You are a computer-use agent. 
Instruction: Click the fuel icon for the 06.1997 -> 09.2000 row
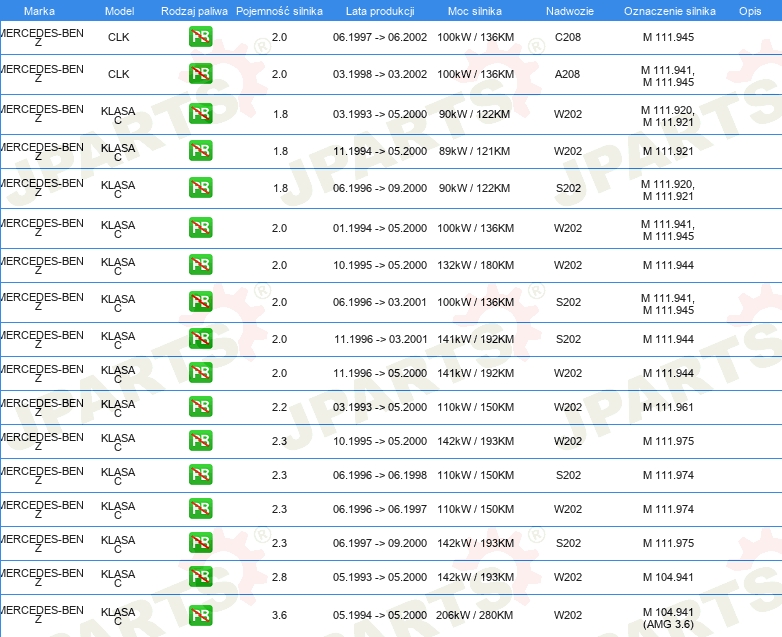pos(200,543)
